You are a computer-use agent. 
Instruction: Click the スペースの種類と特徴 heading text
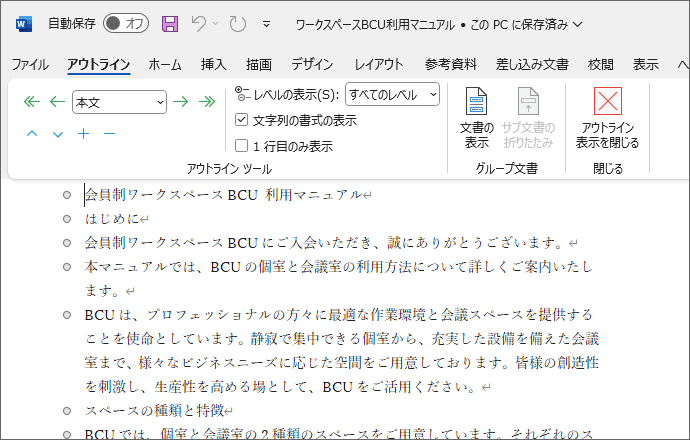coord(154,411)
